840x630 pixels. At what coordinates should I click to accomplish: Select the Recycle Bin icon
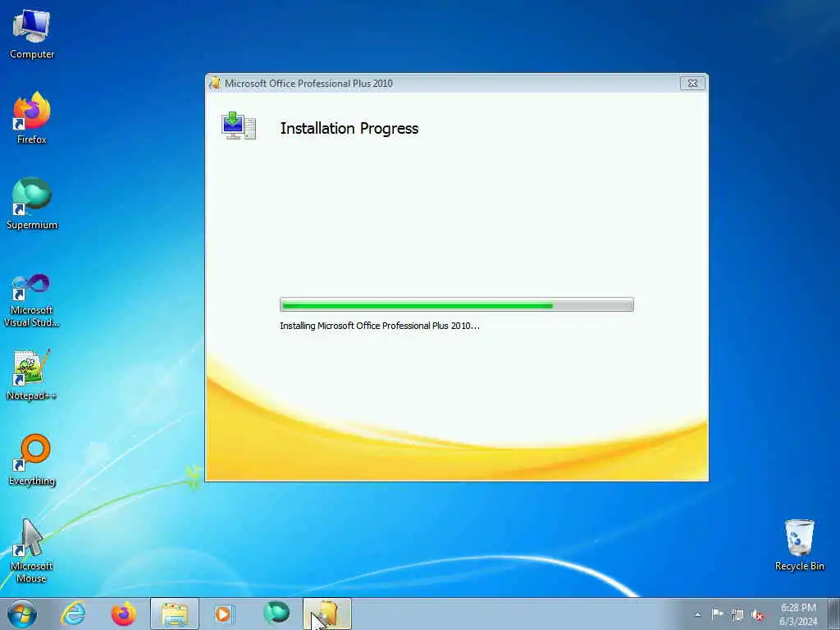(799, 545)
